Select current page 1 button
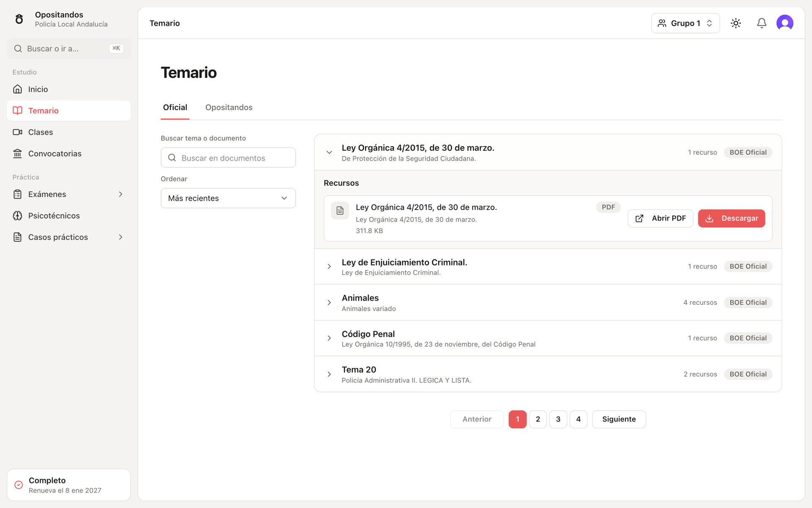This screenshot has height=508, width=812. pyautogui.click(x=518, y=419)
